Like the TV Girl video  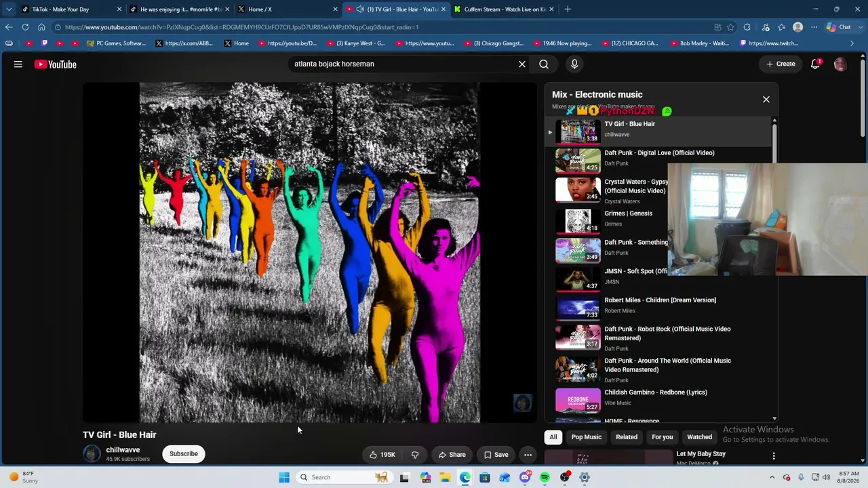point(382,455)
